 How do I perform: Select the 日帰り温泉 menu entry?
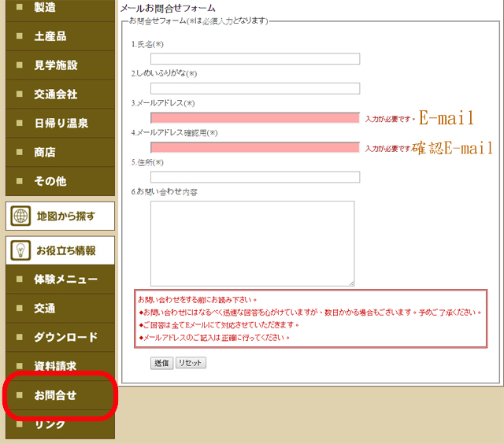click(x=60, y=124)
